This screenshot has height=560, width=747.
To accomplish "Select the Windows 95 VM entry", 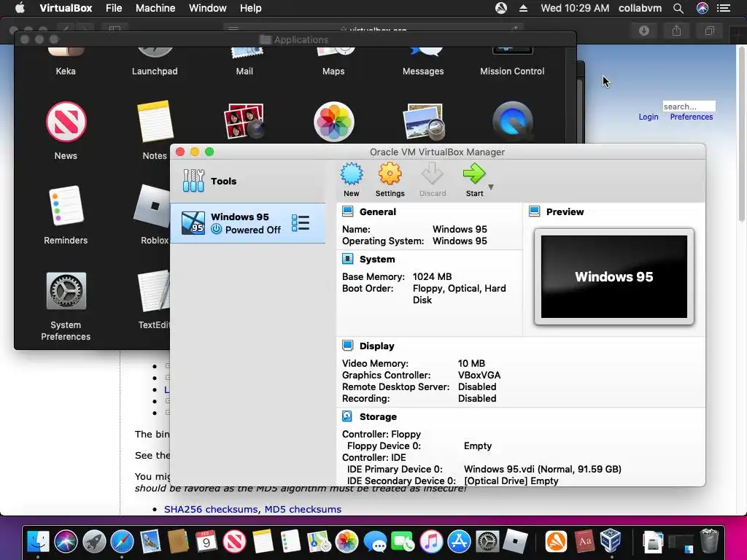I will point(248,223).
